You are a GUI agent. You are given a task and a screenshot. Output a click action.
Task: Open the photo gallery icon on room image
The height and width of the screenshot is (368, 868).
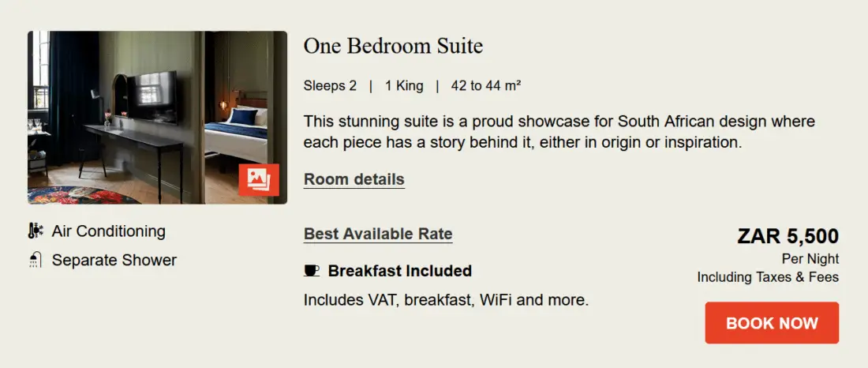259,179
